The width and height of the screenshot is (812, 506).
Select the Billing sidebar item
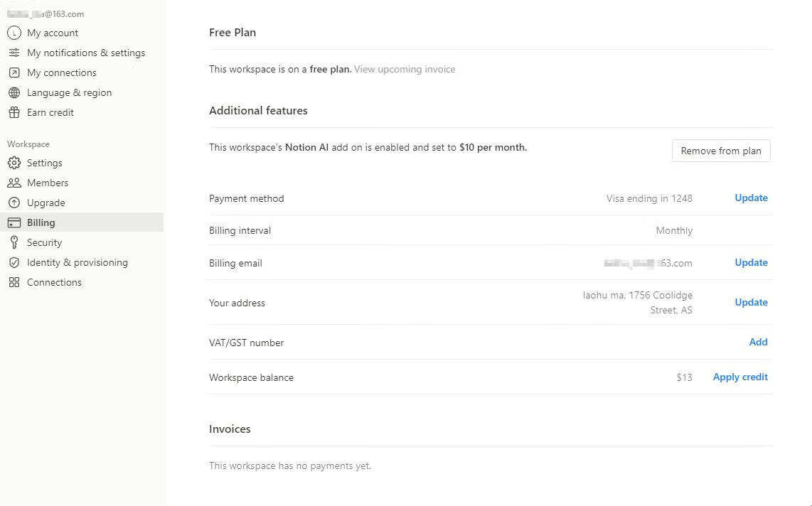(x=82, y=222)
